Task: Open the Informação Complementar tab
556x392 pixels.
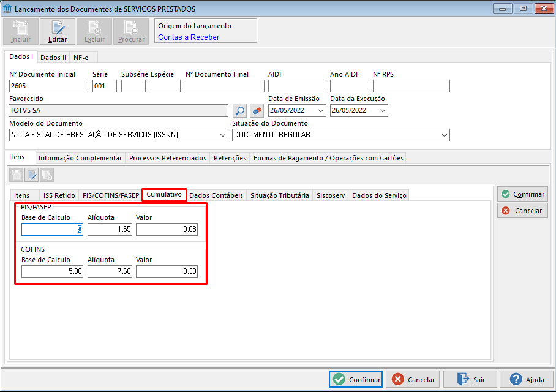Action: (x=80, y=158)
